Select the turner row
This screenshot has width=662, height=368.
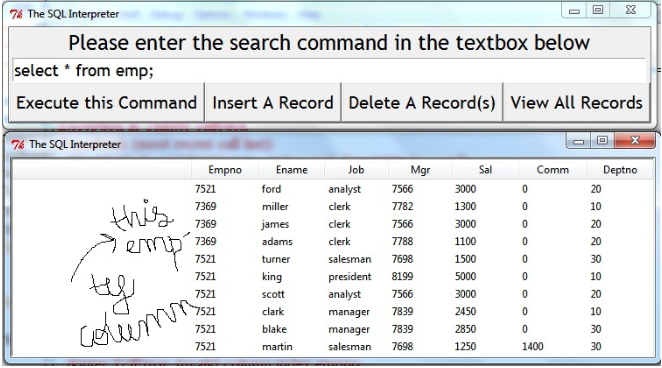point(333,259)
